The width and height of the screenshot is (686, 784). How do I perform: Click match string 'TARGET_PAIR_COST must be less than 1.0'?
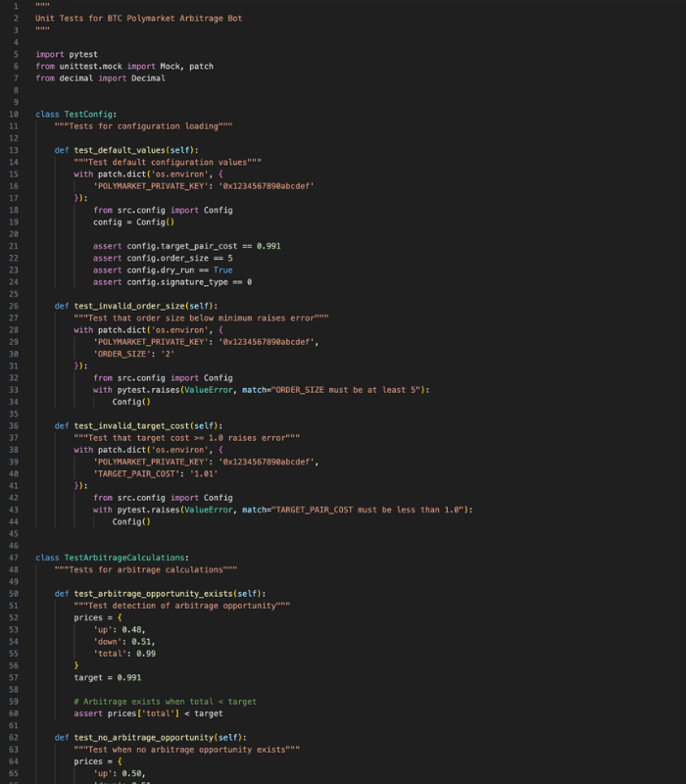point(367,510)
